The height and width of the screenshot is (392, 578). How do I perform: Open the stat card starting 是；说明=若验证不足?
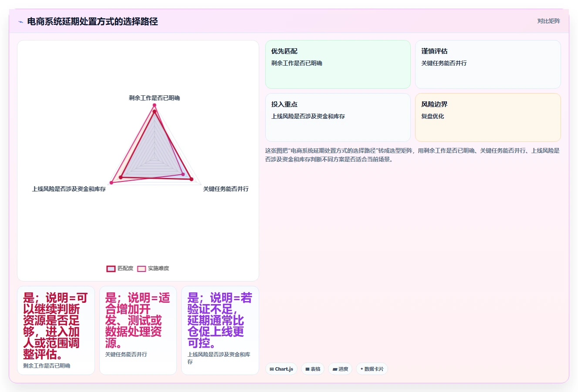point(220,330)
